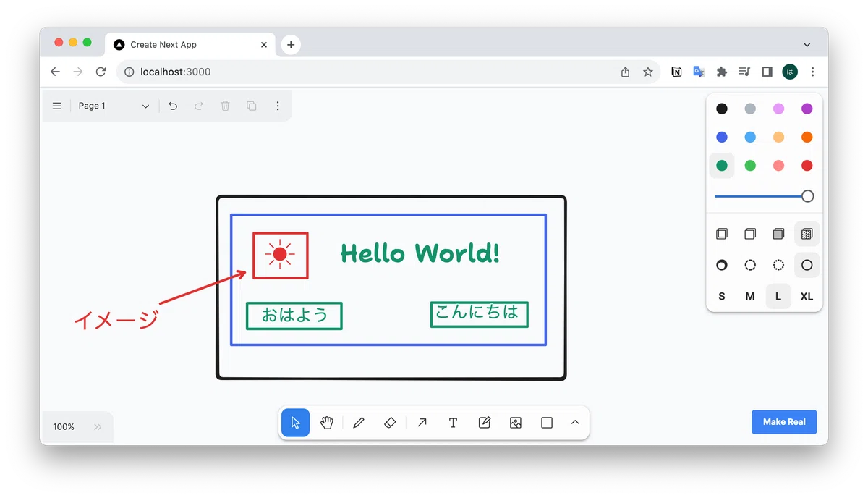Set fill style to none

pos(722,234)
